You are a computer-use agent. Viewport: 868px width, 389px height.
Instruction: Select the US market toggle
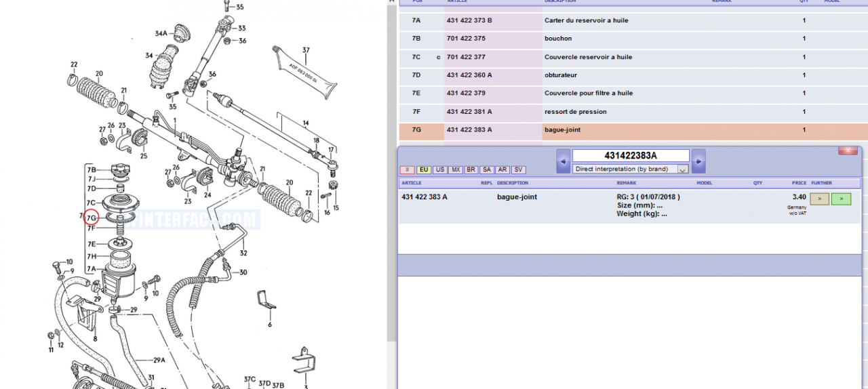[440, 170]
